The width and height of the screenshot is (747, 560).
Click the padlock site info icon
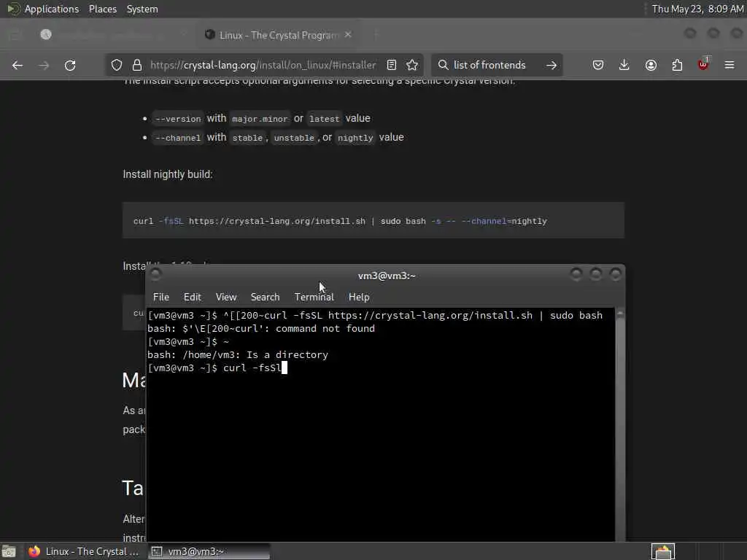coord(137,65)
